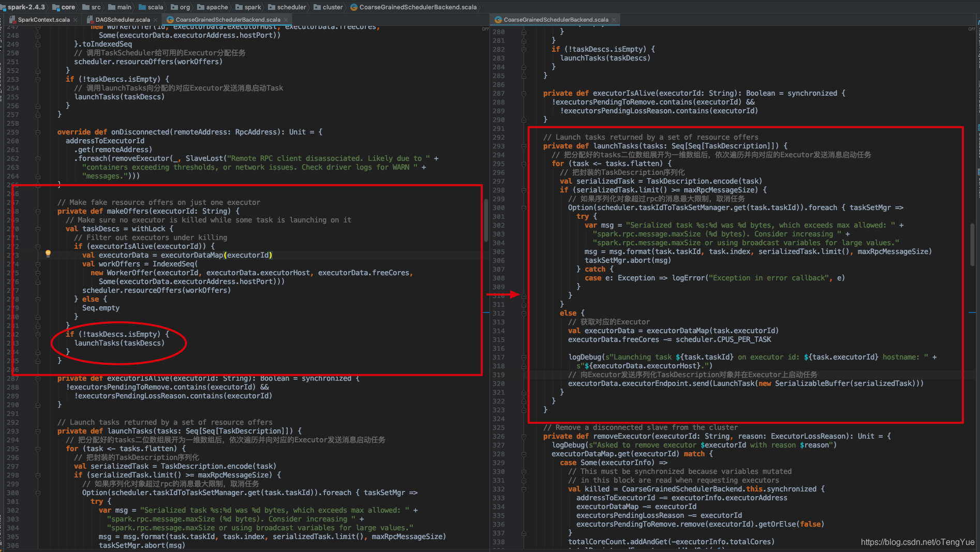Collapse right pane match fold at line 328
Screen dimensions: 980x552
tap(524, 454)
